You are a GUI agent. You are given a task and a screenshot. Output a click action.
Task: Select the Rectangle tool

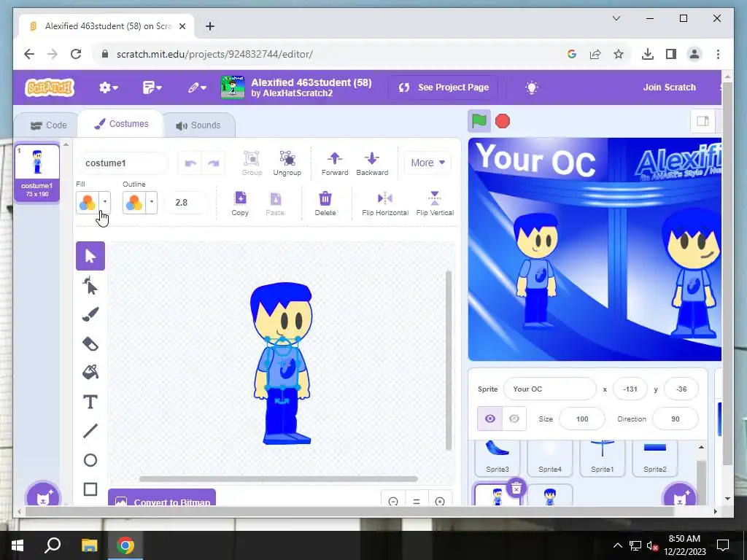pyautogui.click(x=90, y=489)
